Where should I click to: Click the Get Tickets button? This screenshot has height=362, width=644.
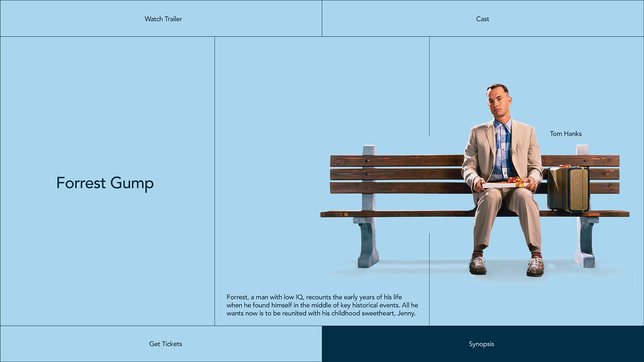[161, 344]
